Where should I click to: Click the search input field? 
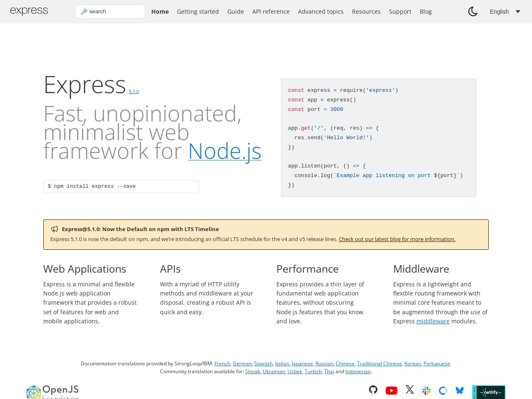point(110,12)
